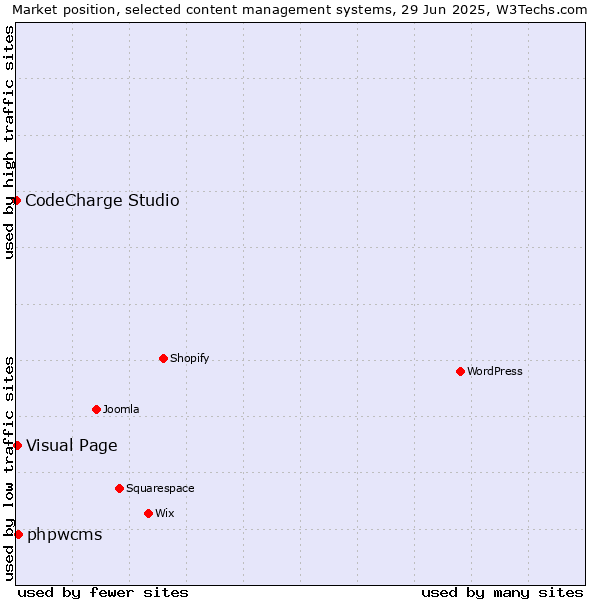Select the 'Shopify' label
The height and width of the screenshot is (600, 600).
(189, 358)
